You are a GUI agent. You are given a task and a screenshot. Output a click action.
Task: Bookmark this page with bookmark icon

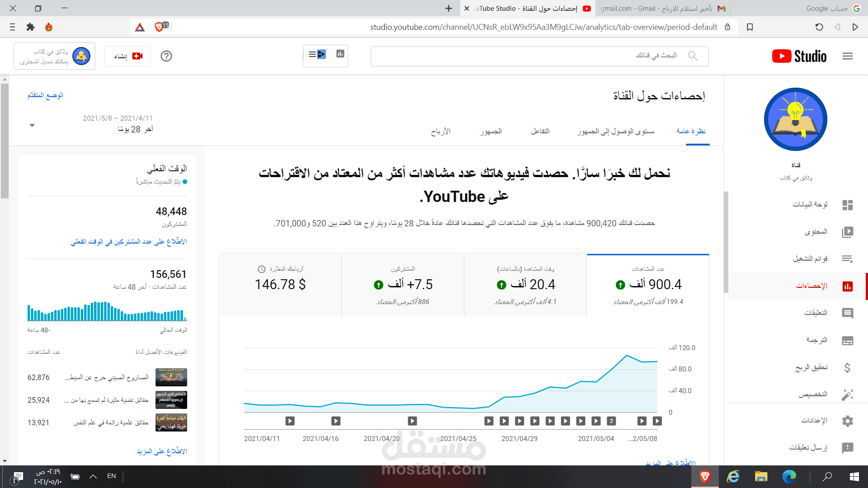click(x=750, y=27)
